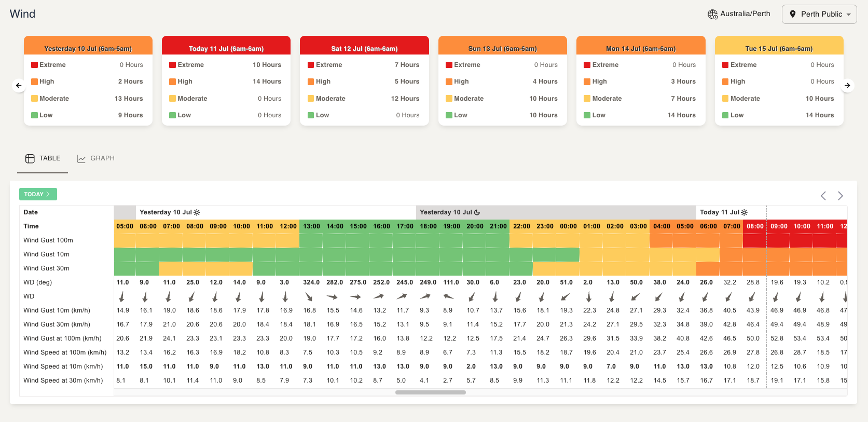Click the horizontal scrollbar under the table
868x422 pixels.
click(430, 392)
